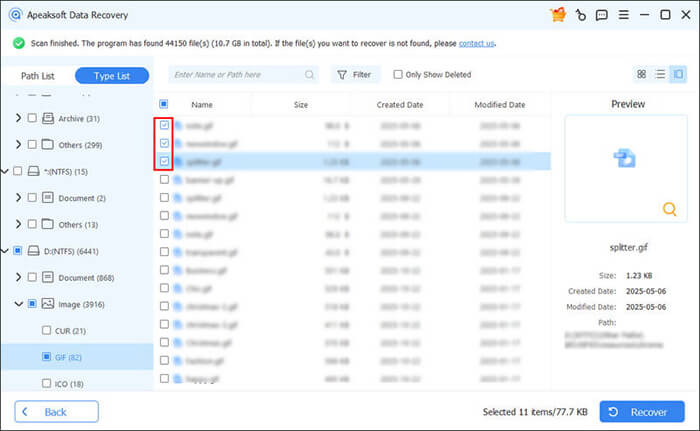Select the CUR (21) tree label
This screenshot has height=431, width=700.
[70, 331]
